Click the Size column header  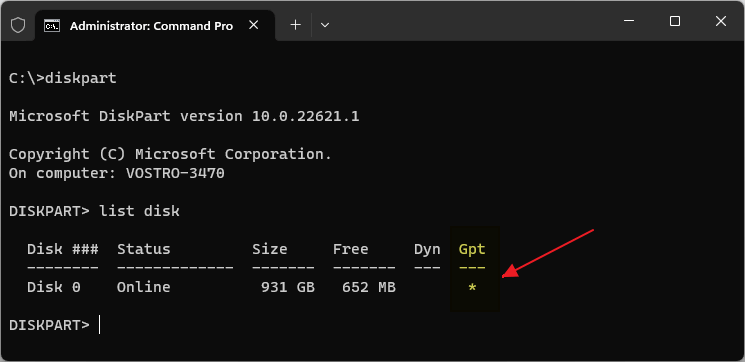point(269,249)
